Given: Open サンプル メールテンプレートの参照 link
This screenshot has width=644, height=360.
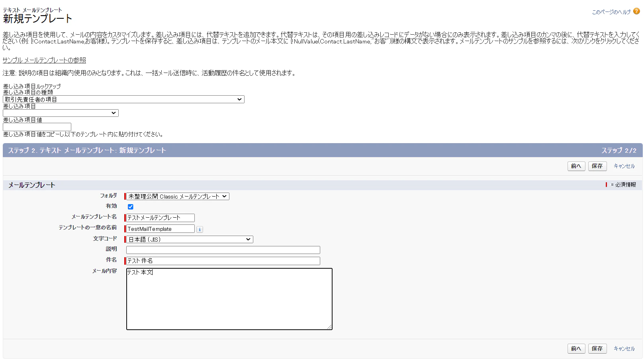Looking at the screenshot, I should pyautogui.click(x=44, y=60).
